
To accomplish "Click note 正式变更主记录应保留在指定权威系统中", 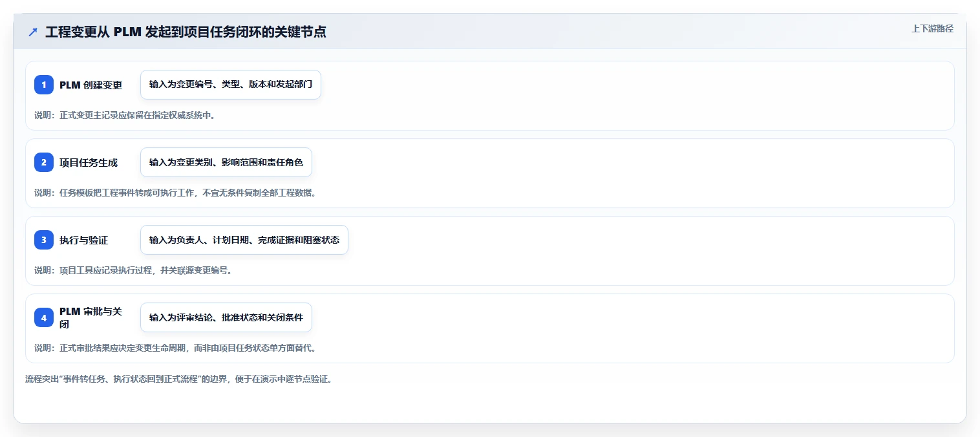I will (x=125, y=115).
